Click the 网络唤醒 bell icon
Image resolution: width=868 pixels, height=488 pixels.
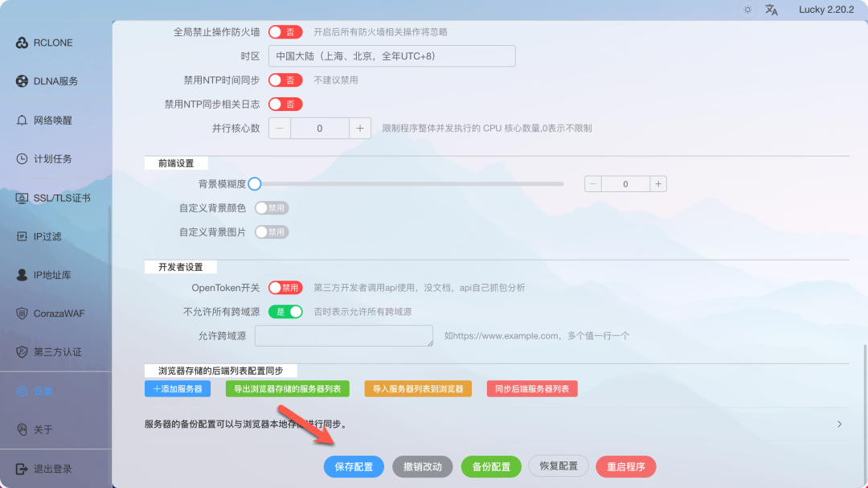(22, 121)
